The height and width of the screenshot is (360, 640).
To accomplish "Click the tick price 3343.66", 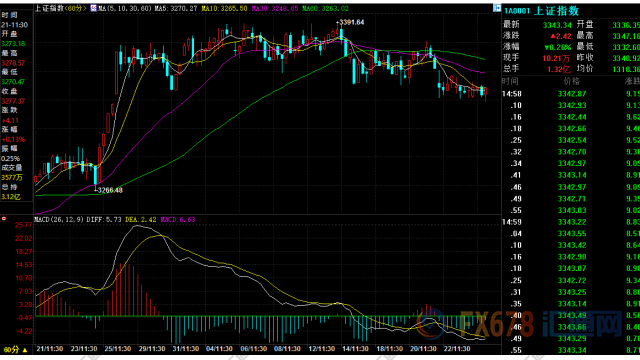I will (572, 327).
